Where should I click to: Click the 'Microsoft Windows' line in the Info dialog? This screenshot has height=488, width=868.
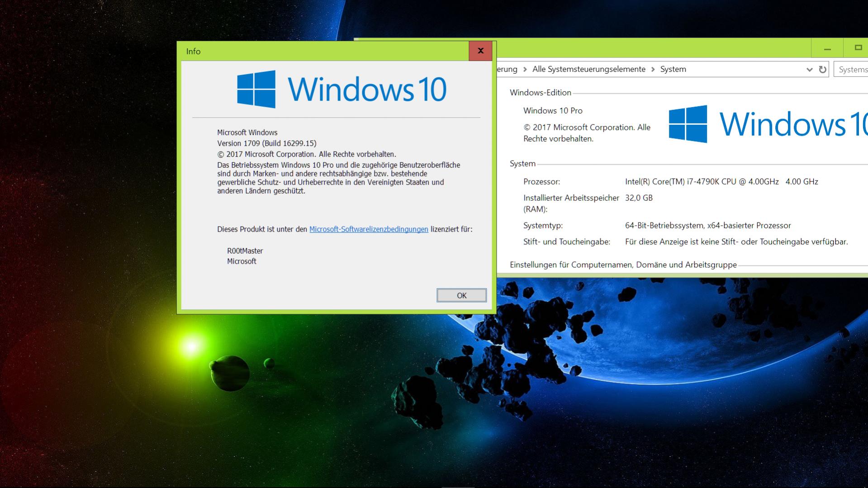[247, 133]
